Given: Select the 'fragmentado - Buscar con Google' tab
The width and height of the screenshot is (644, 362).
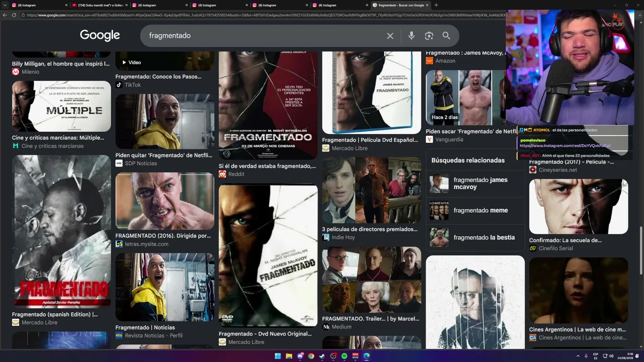Looking at the screenshot, I should click(x=400, y=5).
